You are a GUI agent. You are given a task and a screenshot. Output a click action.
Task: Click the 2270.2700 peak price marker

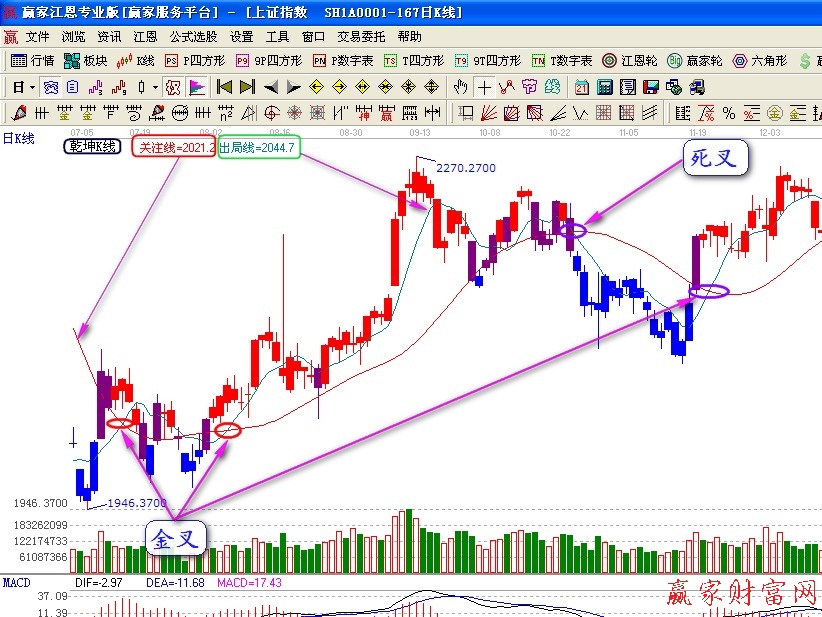coord(465,168)
